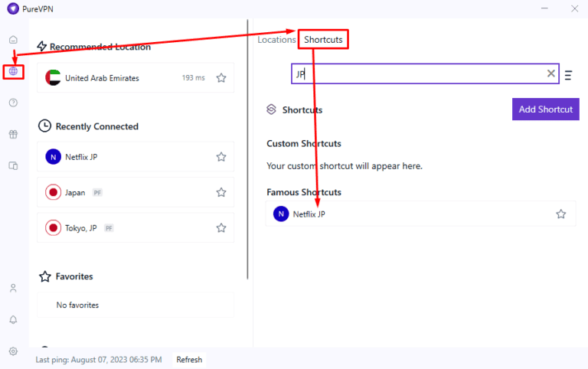Open the Help question mark icon

point(13,103)
